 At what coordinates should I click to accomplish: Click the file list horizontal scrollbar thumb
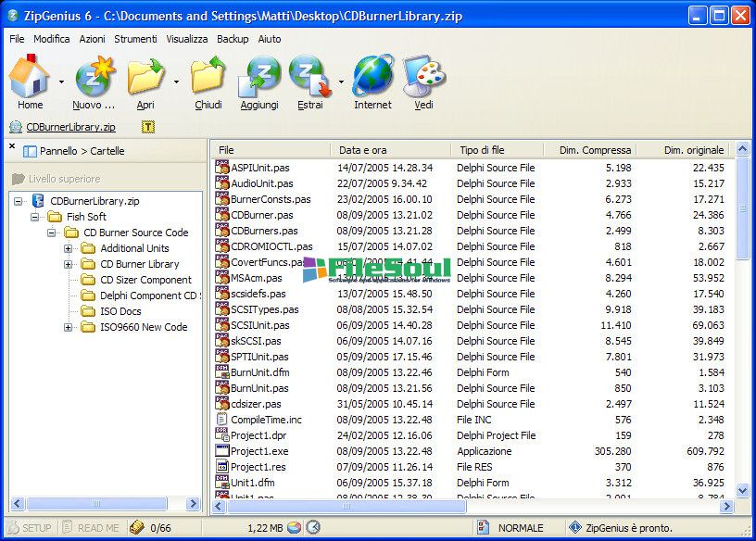pos(346,507)
